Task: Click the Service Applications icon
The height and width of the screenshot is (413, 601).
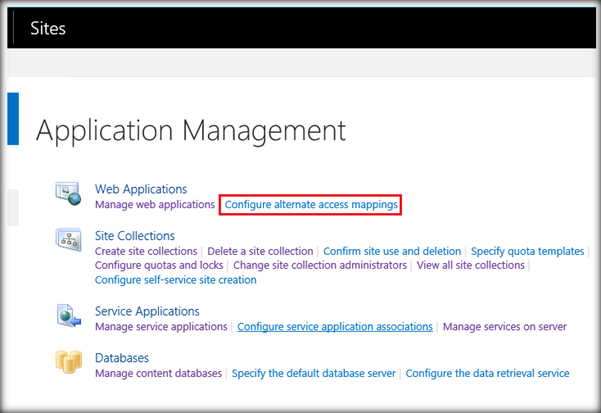Action: [x=68, y=317]
